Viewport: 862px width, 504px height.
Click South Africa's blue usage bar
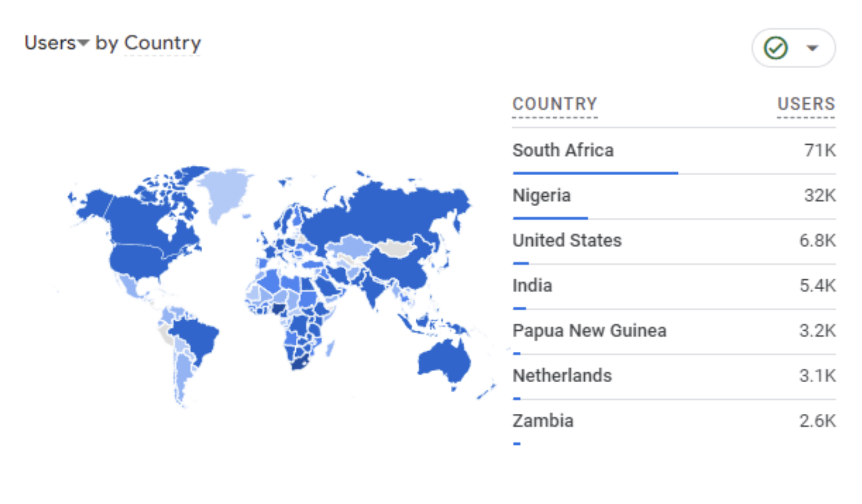tap(595, 172)
